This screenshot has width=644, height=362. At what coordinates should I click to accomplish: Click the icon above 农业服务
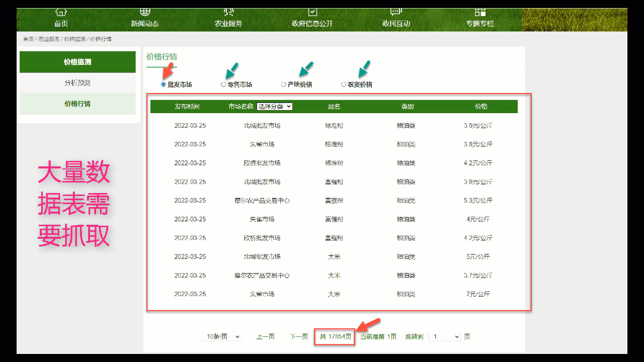click(228, 12)
